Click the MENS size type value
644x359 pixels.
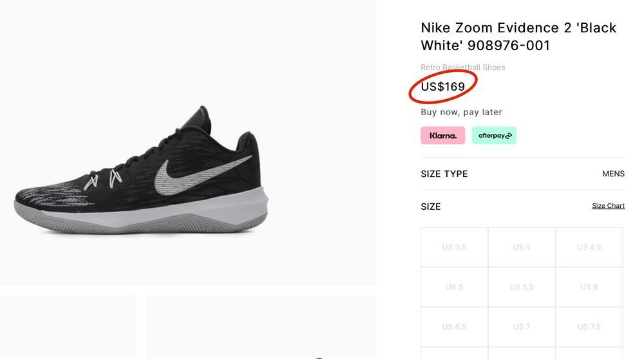click(x=613, y=174)
